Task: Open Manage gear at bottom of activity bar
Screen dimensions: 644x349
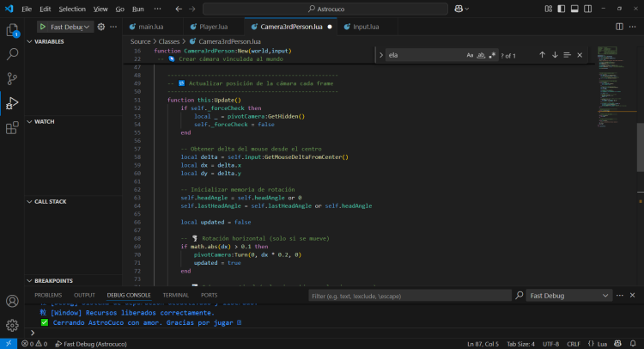Action: [x=13, y=326]
